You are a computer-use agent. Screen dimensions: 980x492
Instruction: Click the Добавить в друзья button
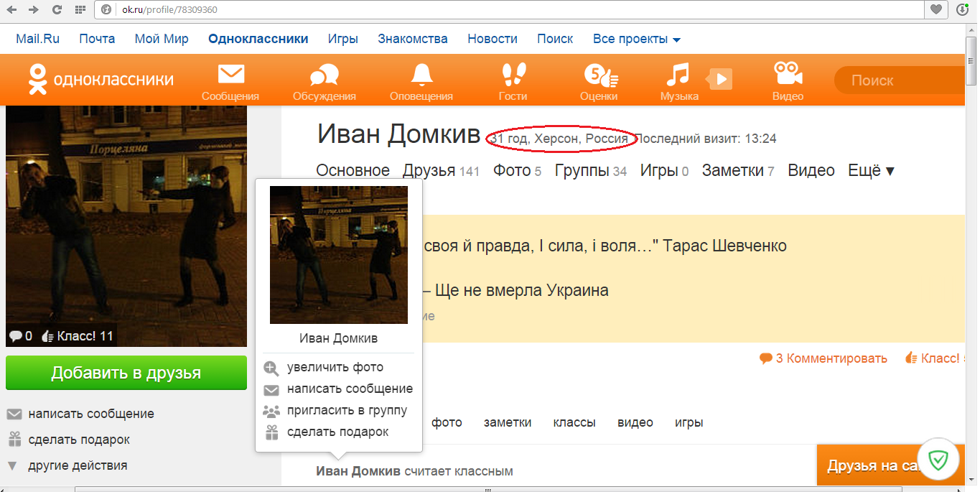pyautogui.click(x=126, y=373)
